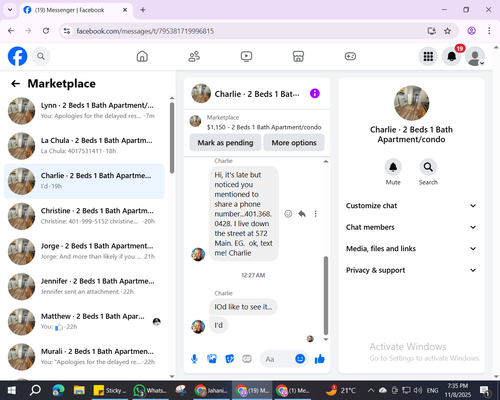Mute the chat with bell icon

(x=393, y=167)
